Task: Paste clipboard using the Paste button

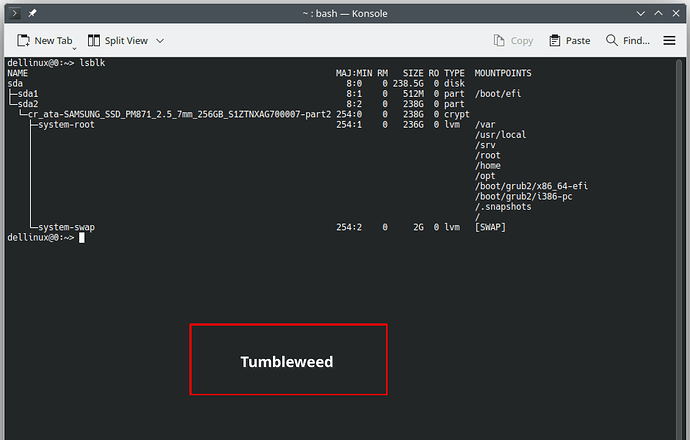Action: (x=570, y=41)
